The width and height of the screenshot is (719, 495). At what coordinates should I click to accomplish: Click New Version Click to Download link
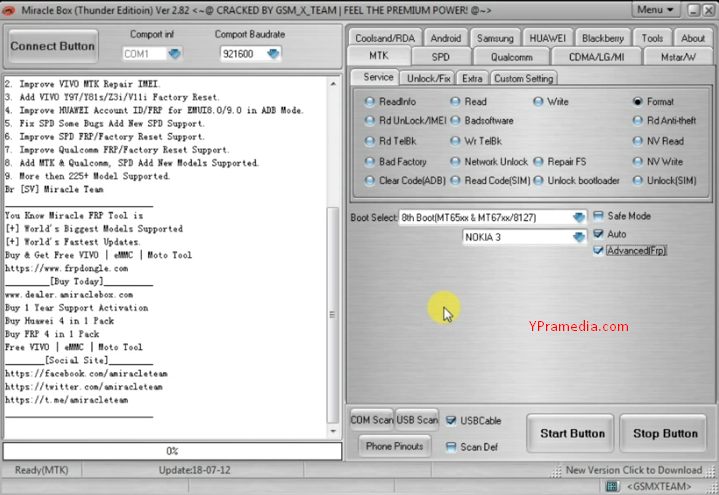tap(634, 470)
